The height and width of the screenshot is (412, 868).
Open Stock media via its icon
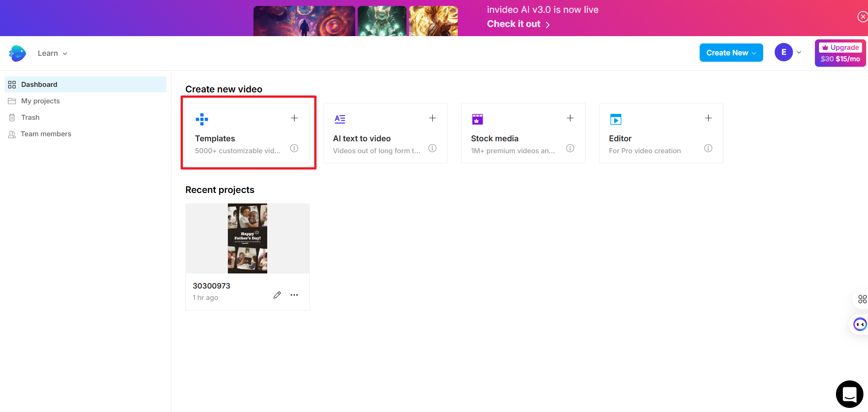(477, 119)
